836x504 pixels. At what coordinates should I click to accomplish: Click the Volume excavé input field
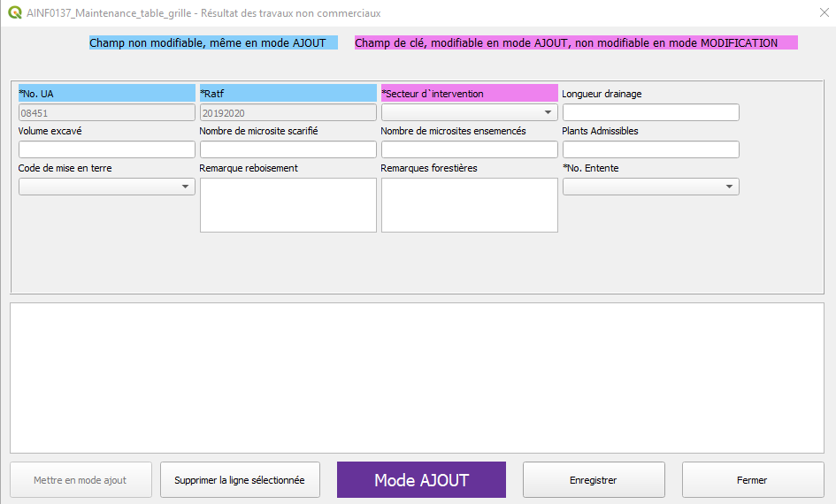click(107, 149)
